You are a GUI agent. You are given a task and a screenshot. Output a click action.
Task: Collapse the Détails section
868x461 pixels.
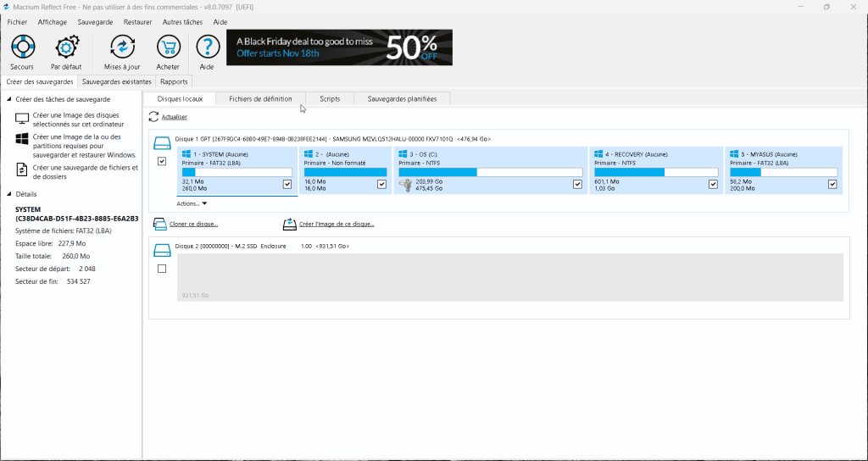tap(9, 194)
